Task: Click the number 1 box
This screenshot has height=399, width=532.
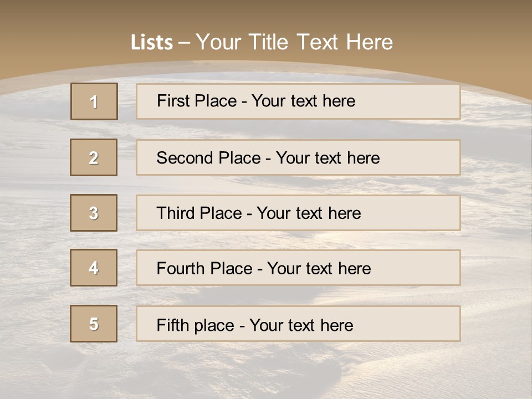Action: point(94,101)
